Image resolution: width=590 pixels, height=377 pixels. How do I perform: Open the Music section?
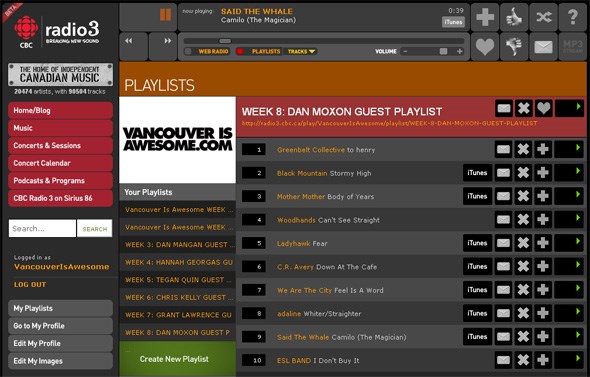coord(60,128)
